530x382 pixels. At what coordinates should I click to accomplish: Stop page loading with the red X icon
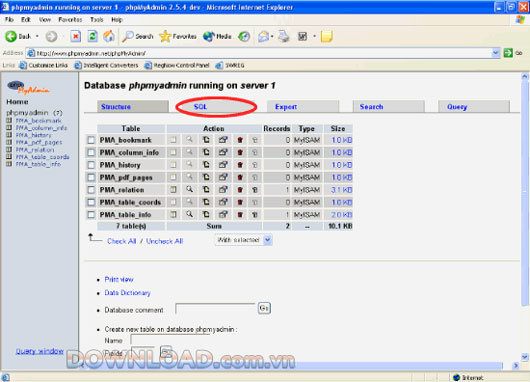point(75,36)
